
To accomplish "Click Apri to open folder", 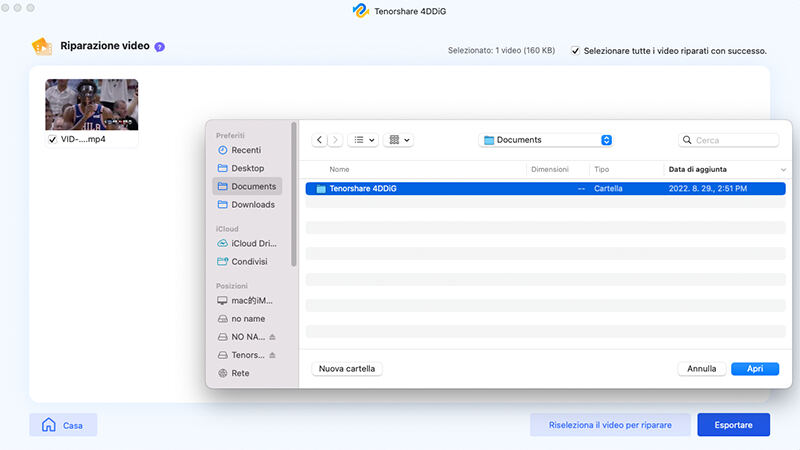I will click(755, 368).
